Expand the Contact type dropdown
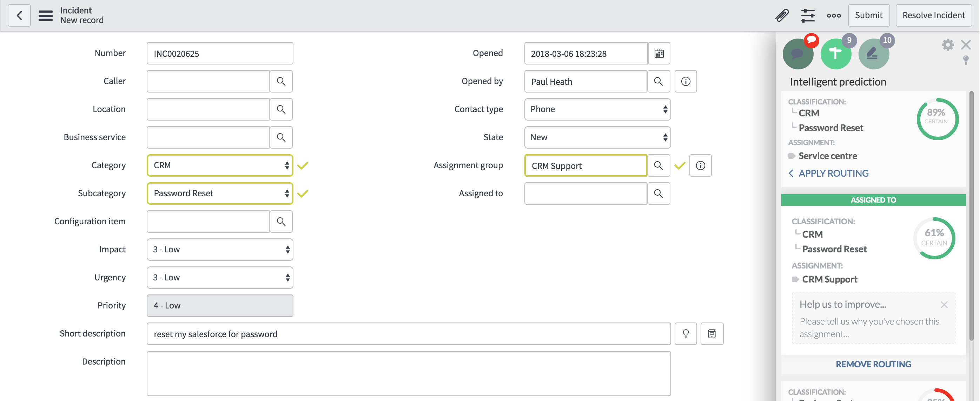 (597, 109)
